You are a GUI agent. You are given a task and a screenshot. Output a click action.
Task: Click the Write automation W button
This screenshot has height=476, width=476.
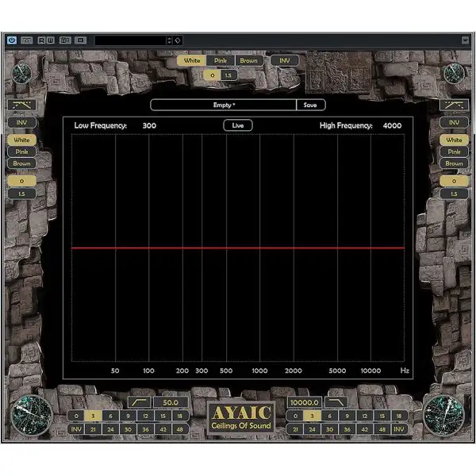tap(50, 40)
